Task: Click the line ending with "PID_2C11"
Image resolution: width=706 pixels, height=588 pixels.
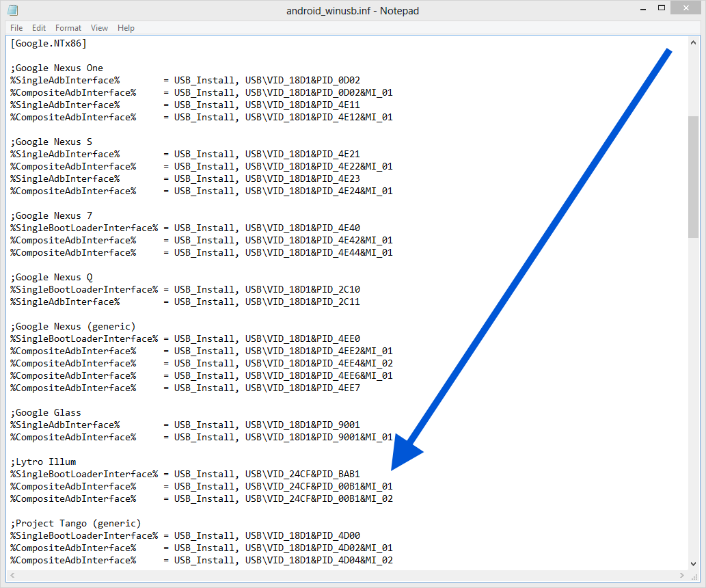Action: click(185, 302)
